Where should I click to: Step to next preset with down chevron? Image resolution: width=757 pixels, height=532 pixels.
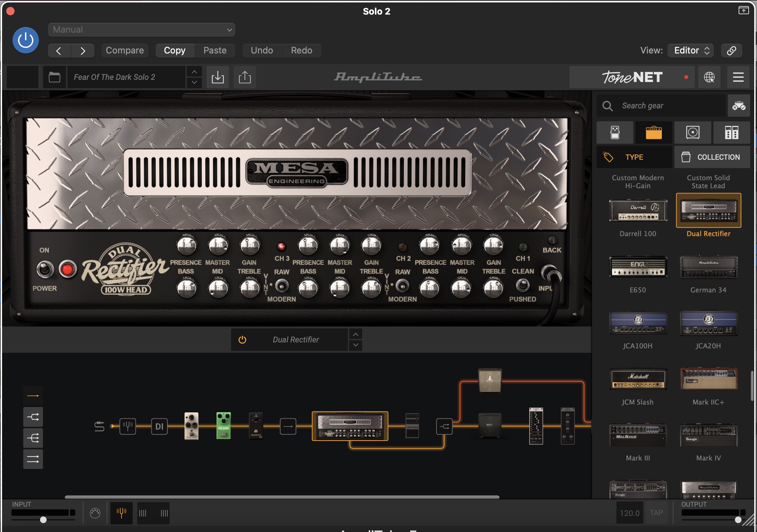tap(194, 83)
